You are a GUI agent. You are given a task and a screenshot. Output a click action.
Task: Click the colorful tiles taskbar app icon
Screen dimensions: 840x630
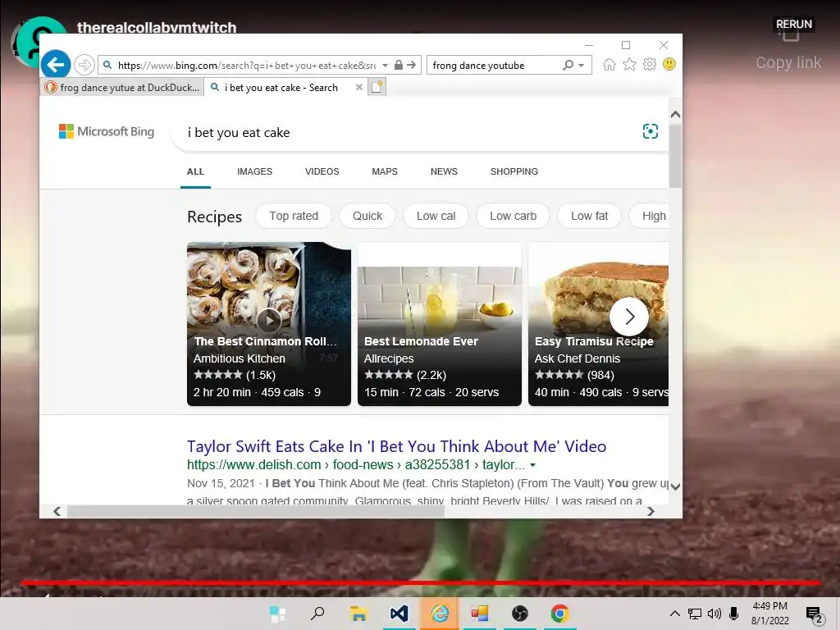(x=479, y=614)
